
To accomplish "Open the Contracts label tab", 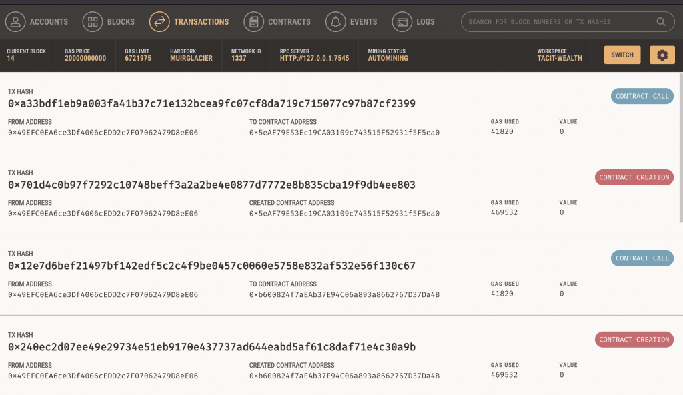I will [x=289, y=22].
